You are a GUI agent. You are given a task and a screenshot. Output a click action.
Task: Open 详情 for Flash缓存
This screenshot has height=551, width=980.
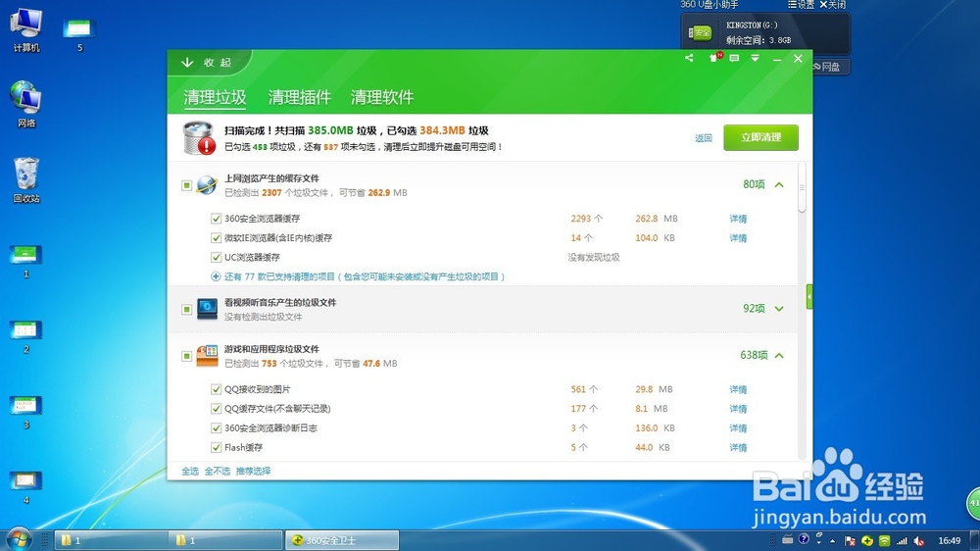[x=738, y=448]
